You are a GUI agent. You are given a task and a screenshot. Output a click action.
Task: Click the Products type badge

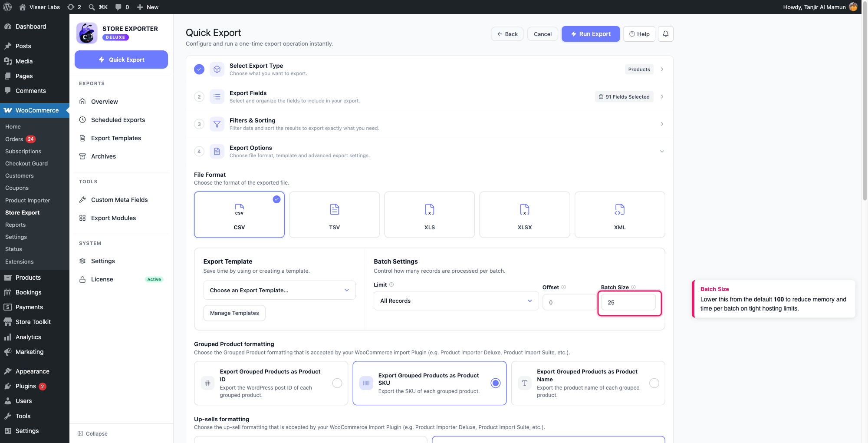click(639, 69)
